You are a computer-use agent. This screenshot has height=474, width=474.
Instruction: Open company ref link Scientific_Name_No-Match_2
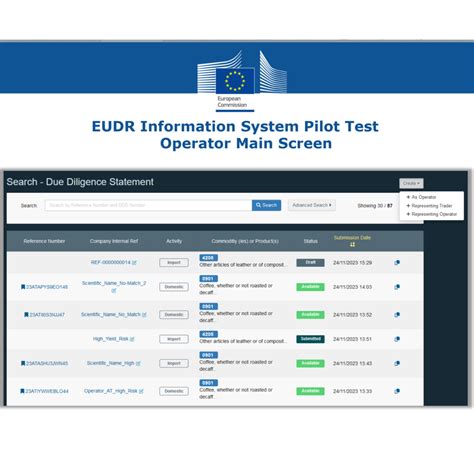click(114, 283)
